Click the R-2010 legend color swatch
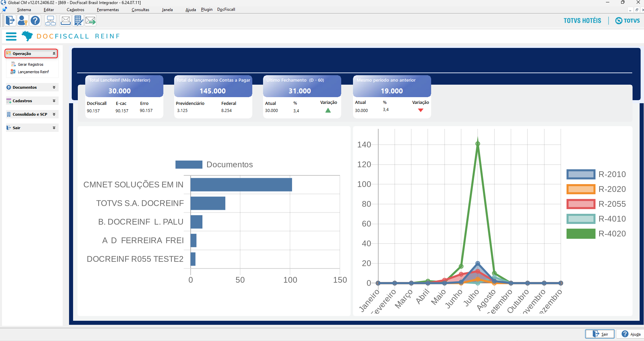 [x=581, y=174]
